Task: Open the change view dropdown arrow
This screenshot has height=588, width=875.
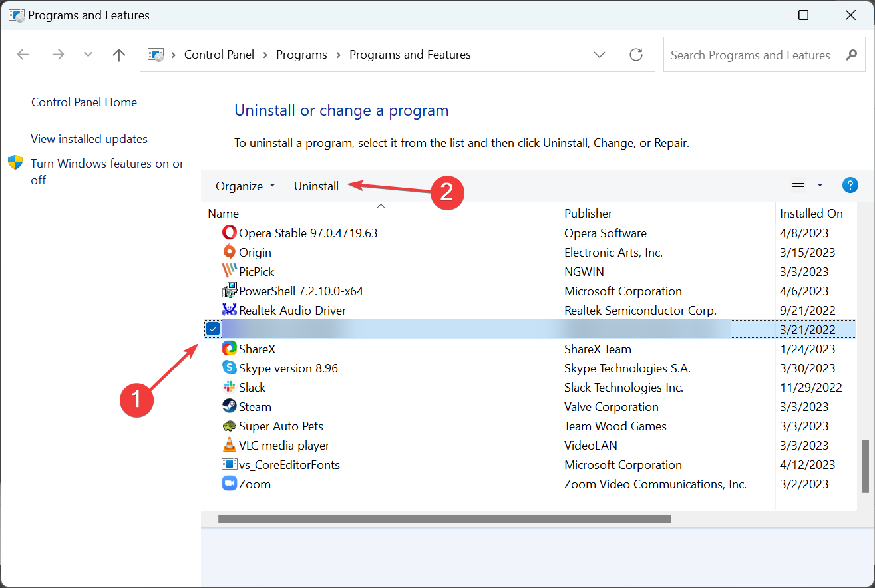Action: [819, 185]
